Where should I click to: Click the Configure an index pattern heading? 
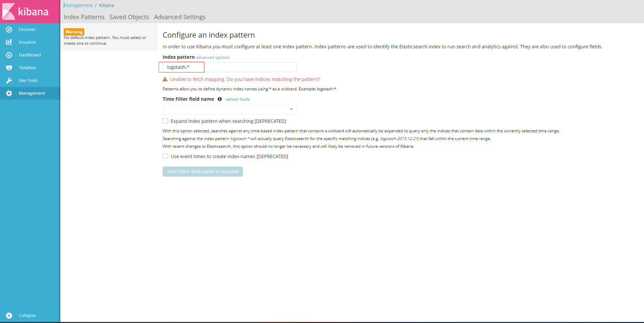pyautogui.click(x=209, y=35)
